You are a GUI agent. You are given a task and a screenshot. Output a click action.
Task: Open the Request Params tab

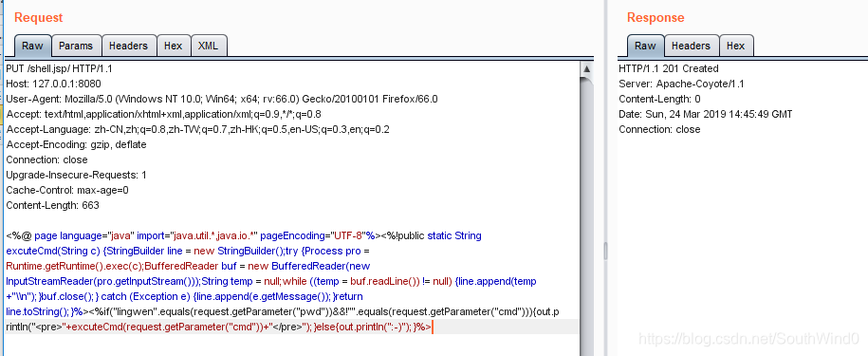(x=77, y=46)
